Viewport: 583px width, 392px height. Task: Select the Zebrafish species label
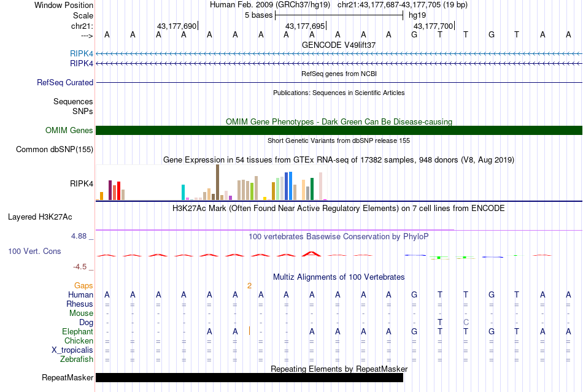click(x=77, y=359)
